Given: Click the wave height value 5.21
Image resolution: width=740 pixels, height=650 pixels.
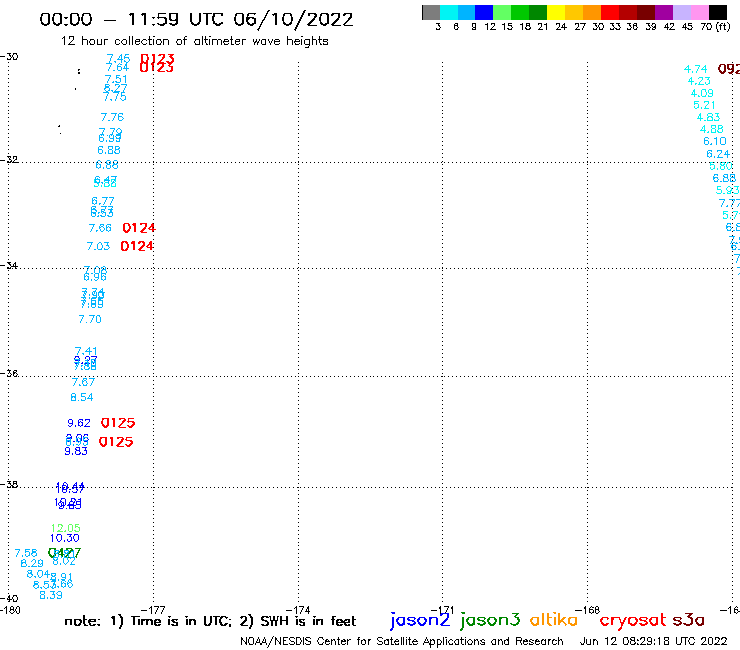Looking at the screenshot, I should coord(704,105).
